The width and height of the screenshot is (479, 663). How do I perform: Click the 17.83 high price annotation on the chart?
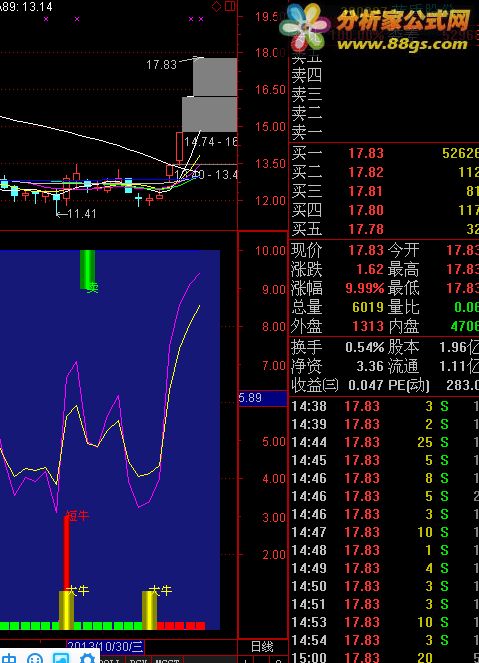161,65
